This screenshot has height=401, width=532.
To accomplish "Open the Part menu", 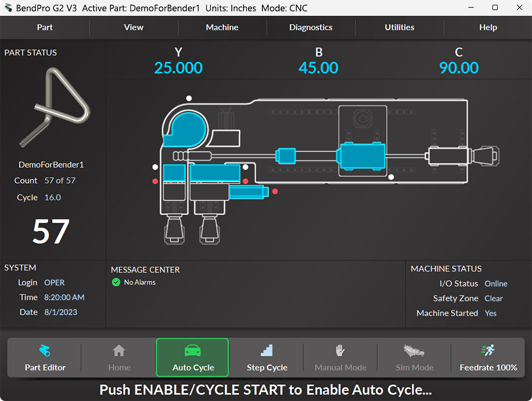I will click(45, 28).
